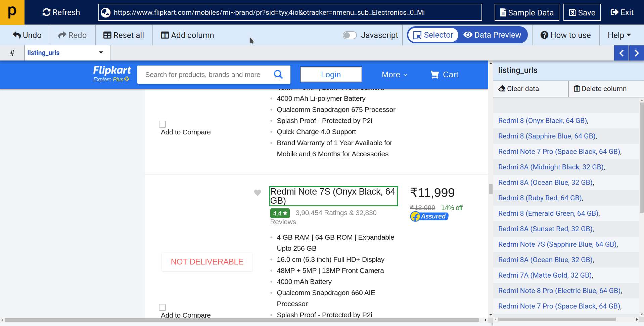Focus the Flipkart search products field
This screenshot has width=644, height=326.
pos(203,75)
